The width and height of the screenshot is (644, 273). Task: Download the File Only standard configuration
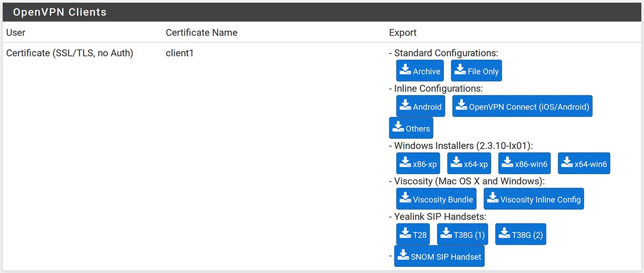tap(476, 71)
